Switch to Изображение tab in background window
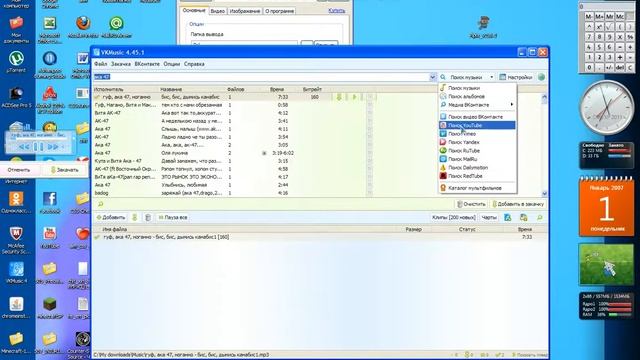The width and height of the screenshot is (640, 360). [245, 11]
